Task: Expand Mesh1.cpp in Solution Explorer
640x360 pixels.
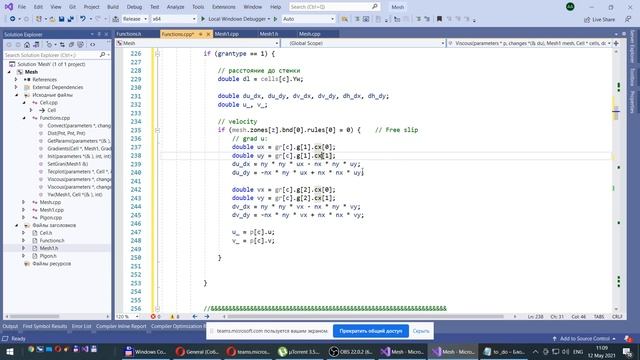Action: [24, 210]
